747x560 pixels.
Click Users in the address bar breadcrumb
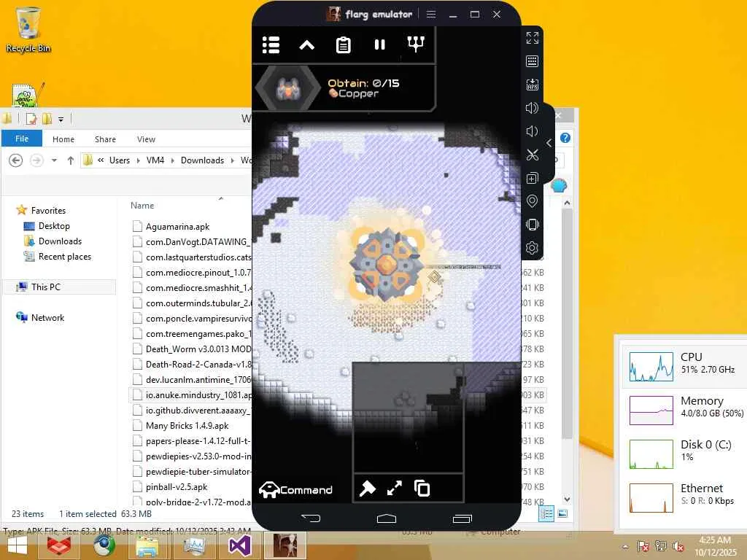[x=120, y=160]
